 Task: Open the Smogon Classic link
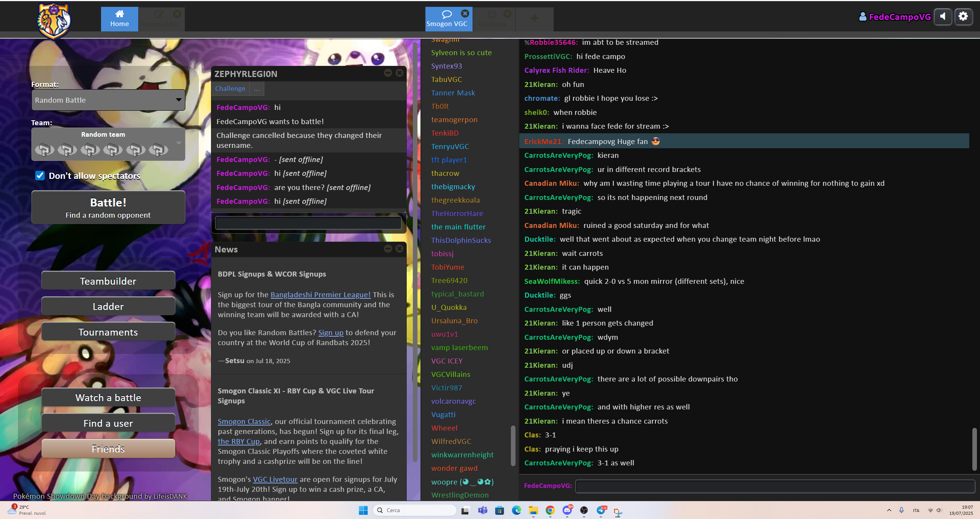point(244,421)
